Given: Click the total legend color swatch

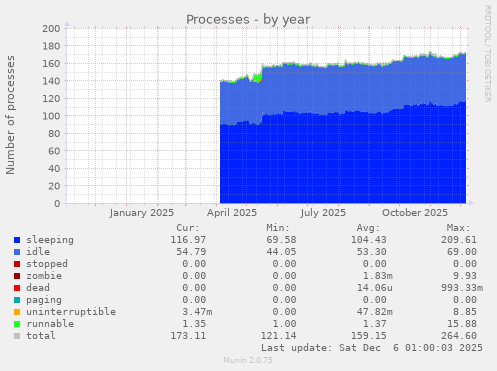Looking at the screenshot, I should pyautogui.click(x=17, y=336).
